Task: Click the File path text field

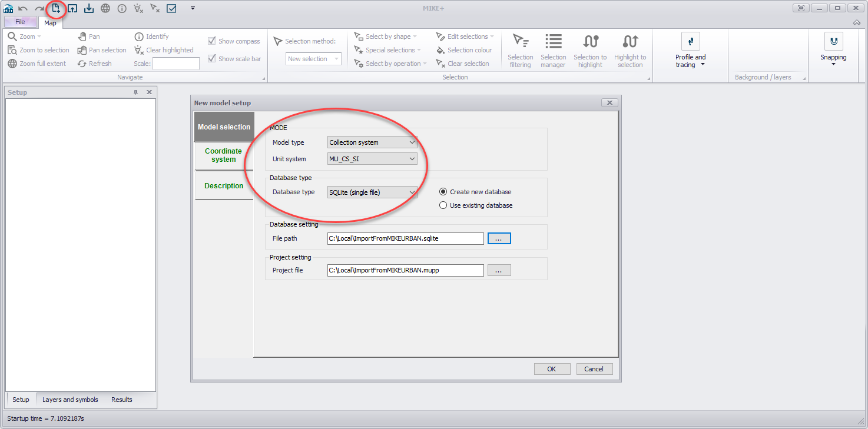Action: click(x=406, y=238)
